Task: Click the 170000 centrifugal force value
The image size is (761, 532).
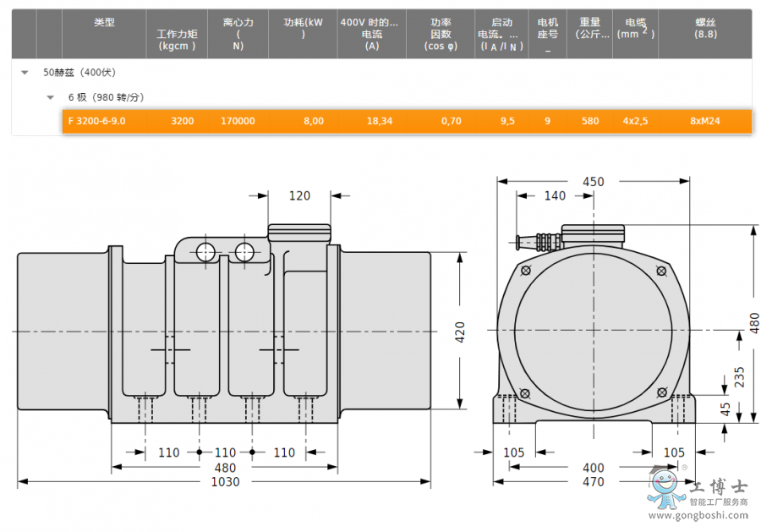Action: (238, 121)
